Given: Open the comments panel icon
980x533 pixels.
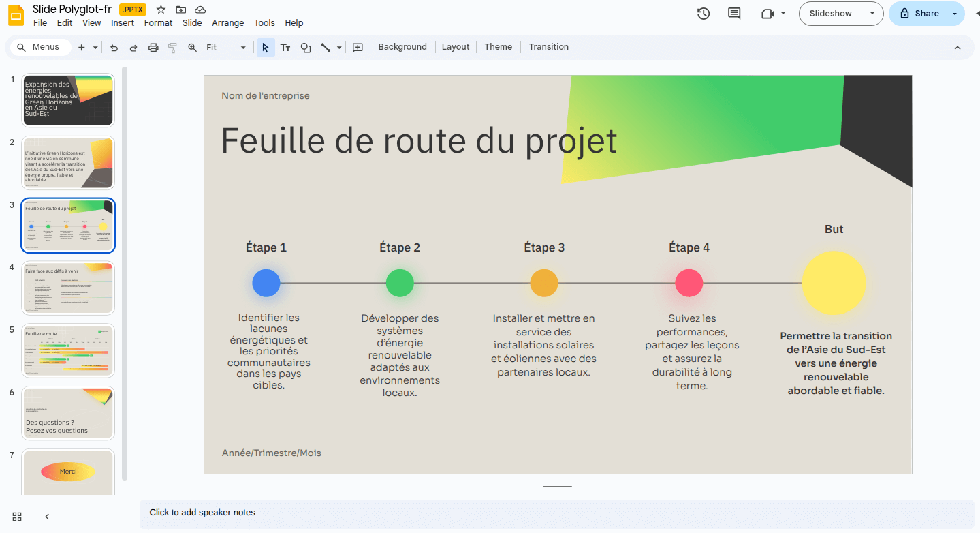Looking at the screenshot, I should [x=734, y=14].
